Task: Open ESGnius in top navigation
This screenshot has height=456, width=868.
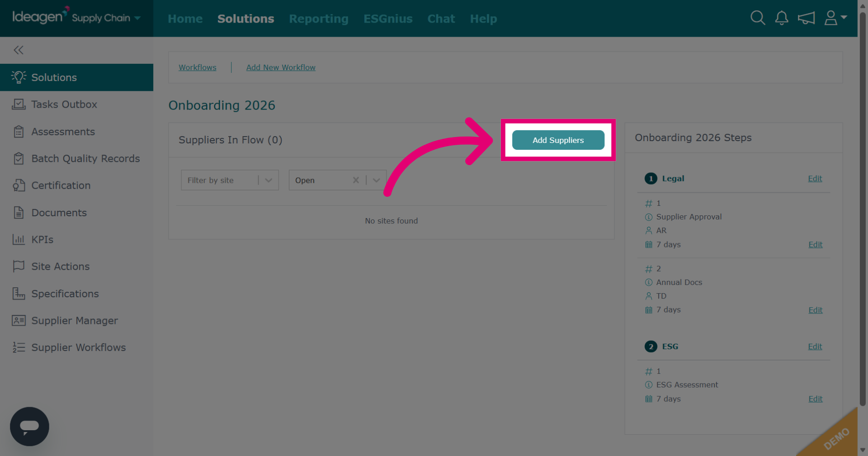Action: pos(388,19)
